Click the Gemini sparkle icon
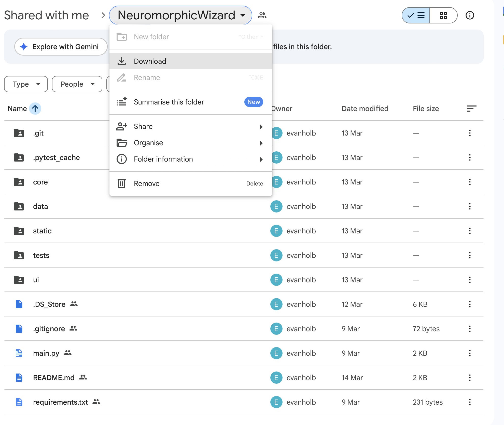The height and width of the screenshot is (425, 504). [23, 47]
